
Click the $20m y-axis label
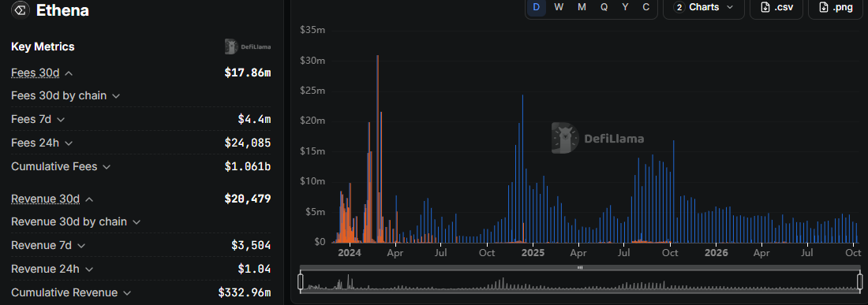point(312,121)
